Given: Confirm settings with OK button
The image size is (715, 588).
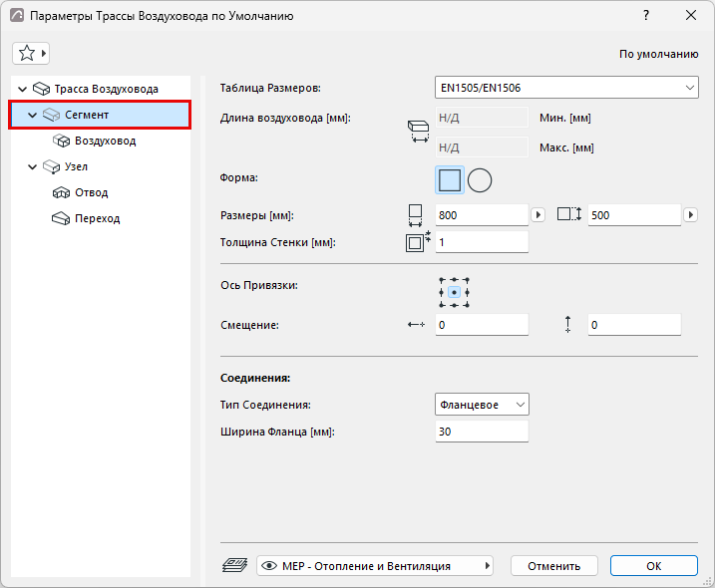Looking at the screenshot, I should 654,566.
